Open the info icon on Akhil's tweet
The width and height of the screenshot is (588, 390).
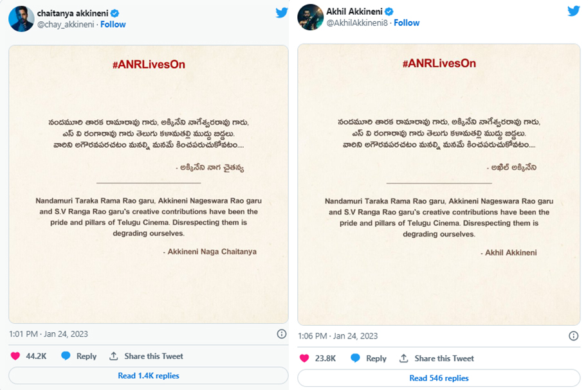pyautogui.click(x=572, y=335)
